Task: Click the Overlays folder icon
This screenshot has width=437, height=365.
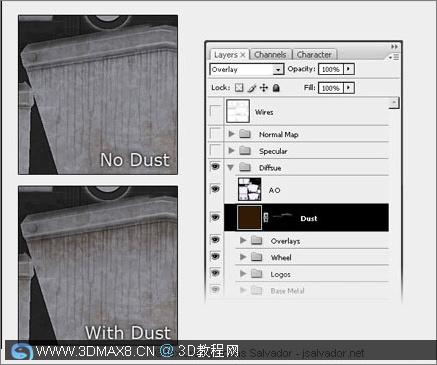Action: click(257, 240)
